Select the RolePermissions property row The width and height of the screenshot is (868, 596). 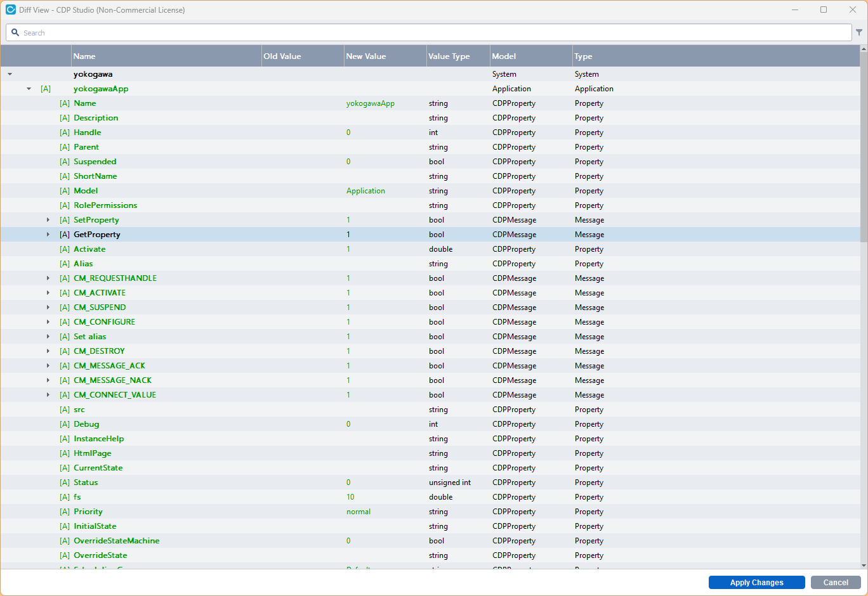pyautogui.click(x=430, y=205)
